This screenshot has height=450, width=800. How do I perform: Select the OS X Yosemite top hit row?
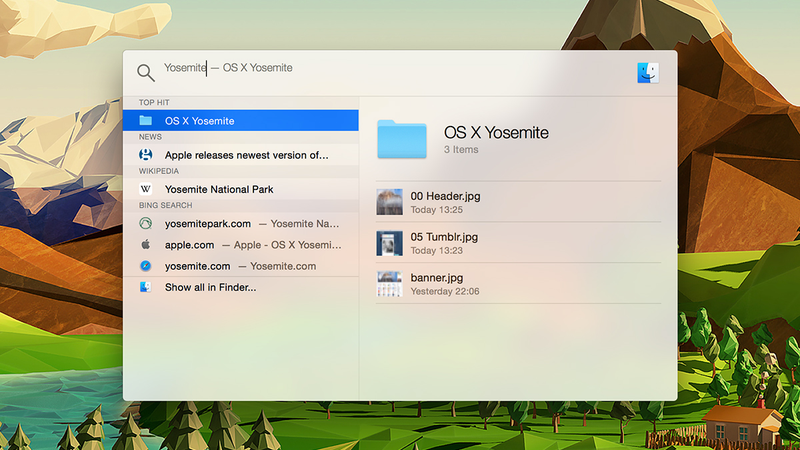(241, 120)
